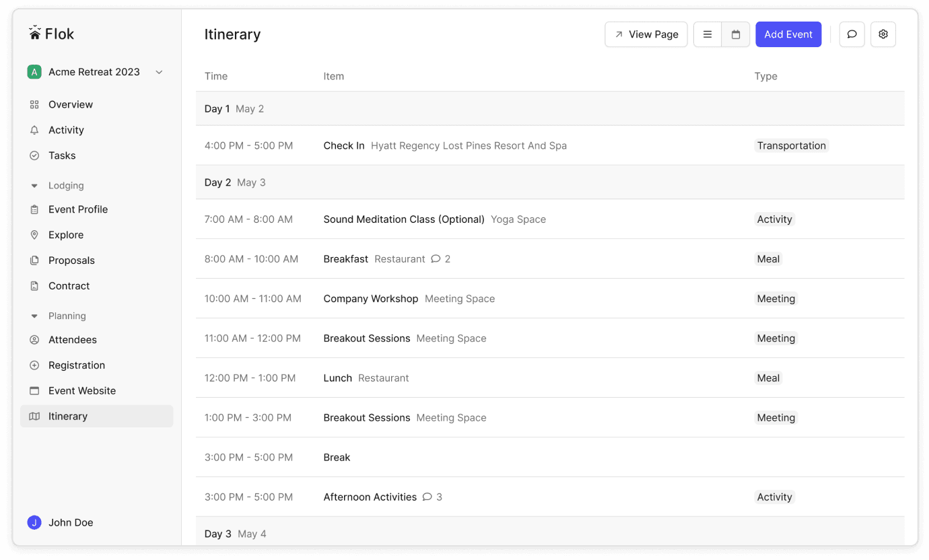Click the John Doe avatar icon
Image resolution: width=929 pixels, height=560 pixels.
34,522
